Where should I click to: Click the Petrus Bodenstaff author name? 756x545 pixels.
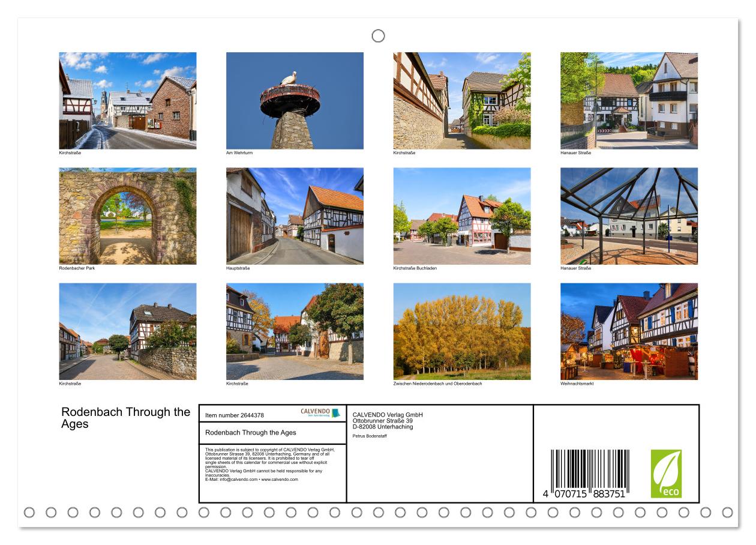370,436
